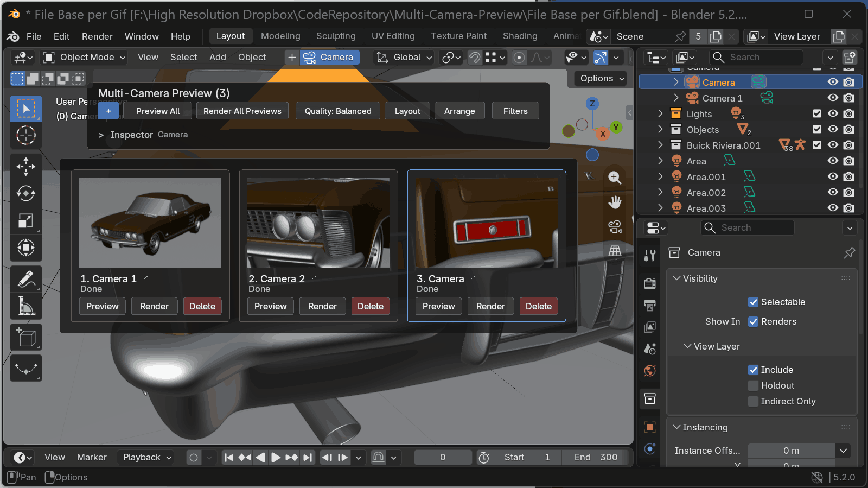Toggle Selectable checkbox
Screen dimensions: 868x488
click(753, 302)
